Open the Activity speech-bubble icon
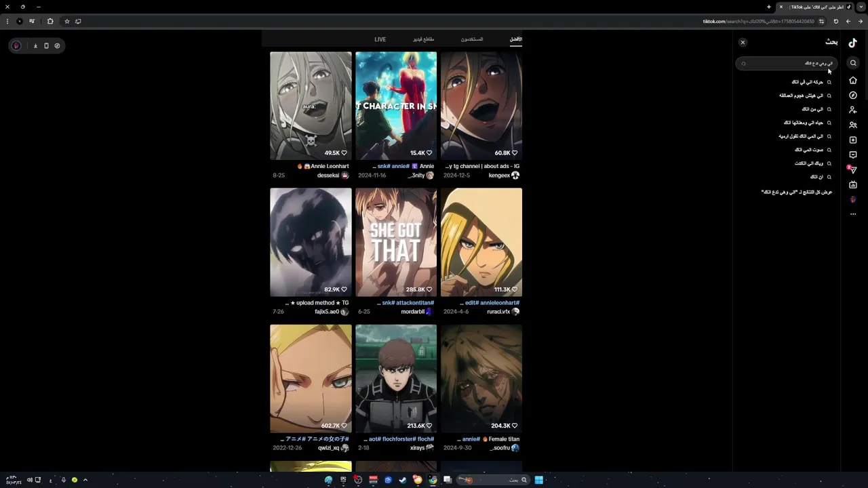 coord(853,155)
